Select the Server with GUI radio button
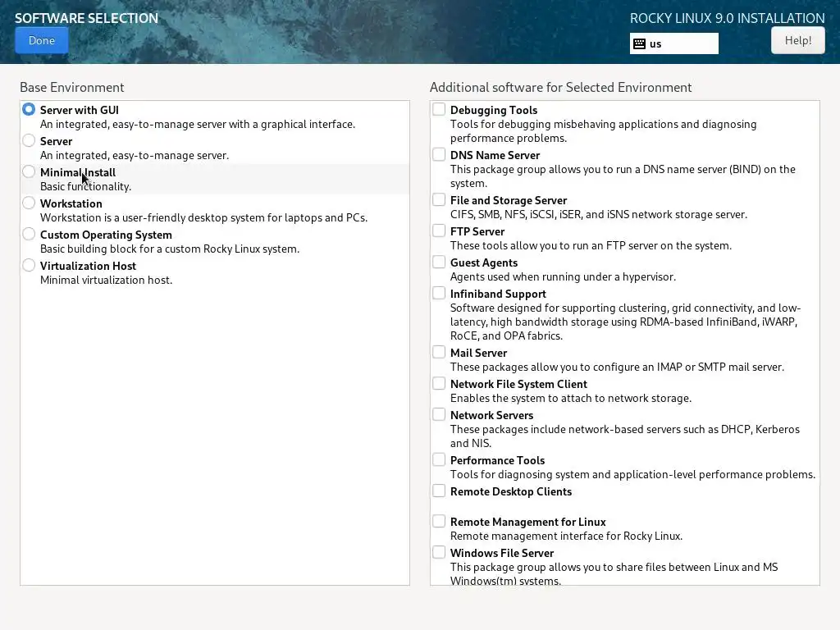The image size is (840, 630). tap(29, 110)
